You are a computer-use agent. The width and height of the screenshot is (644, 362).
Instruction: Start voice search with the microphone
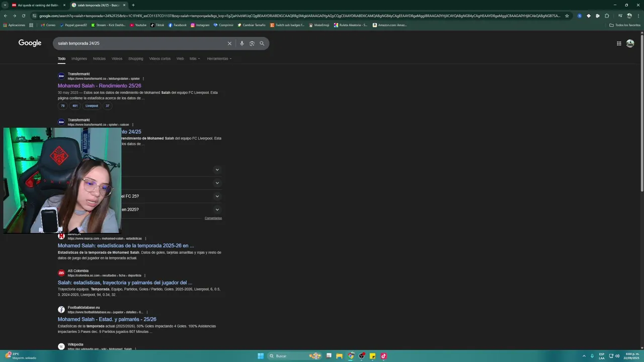click(x=242, y=44)
